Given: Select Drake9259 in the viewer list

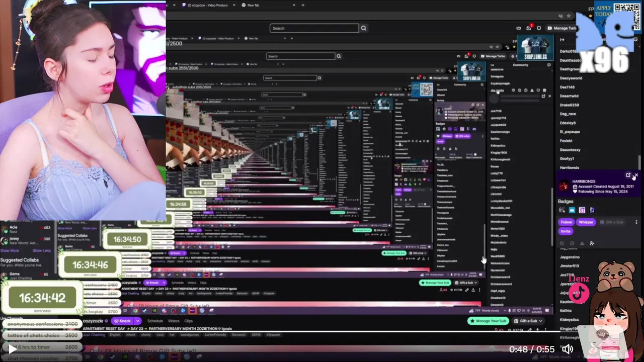Looking at the screenshot, I should click(570, 105).
